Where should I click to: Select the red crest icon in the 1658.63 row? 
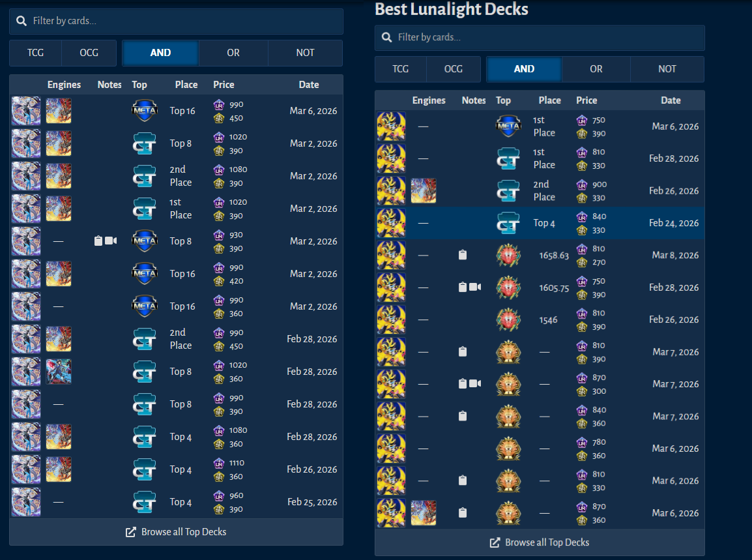(508, 256)
